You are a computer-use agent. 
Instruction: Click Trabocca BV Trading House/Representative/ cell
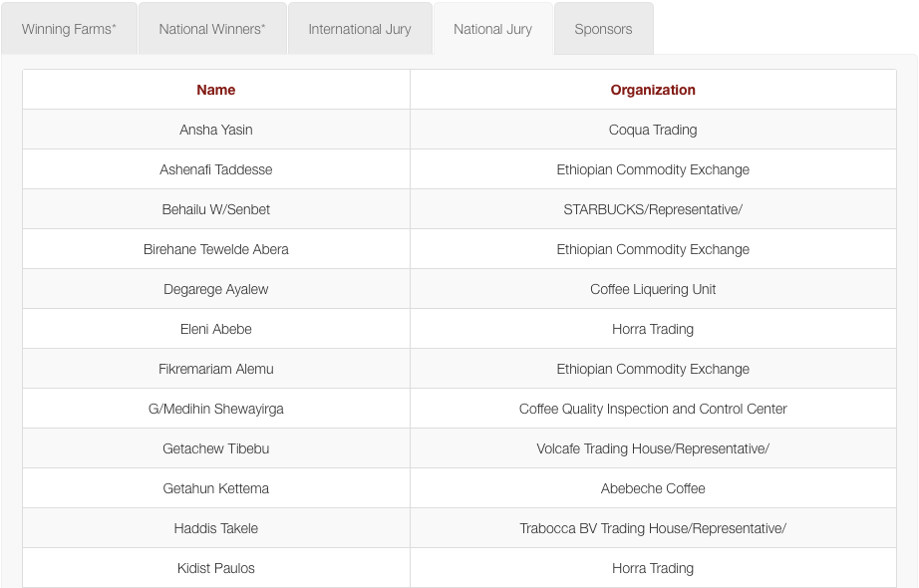click(653, 528)
